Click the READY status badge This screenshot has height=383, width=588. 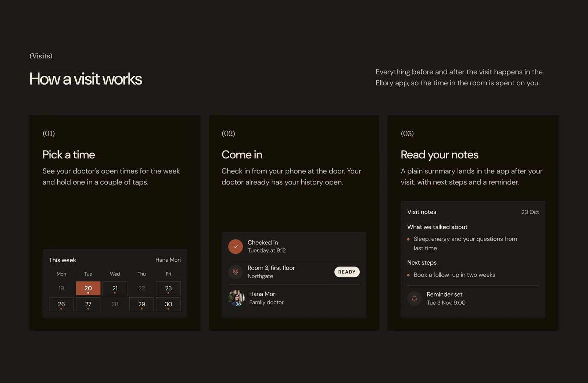click(347, 272)
